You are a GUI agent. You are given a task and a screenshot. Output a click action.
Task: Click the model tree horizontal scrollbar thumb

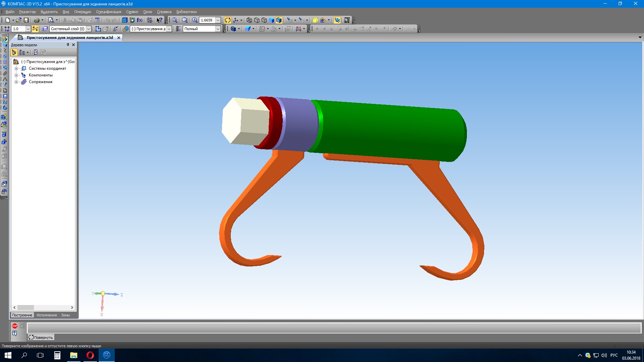(x=25, y=307)
